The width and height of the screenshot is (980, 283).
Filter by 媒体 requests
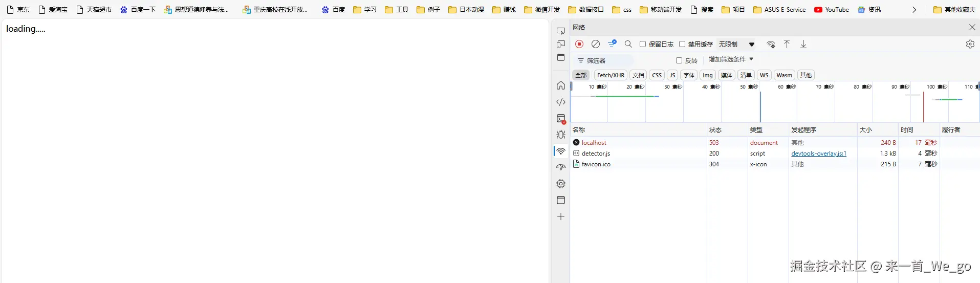727,75
